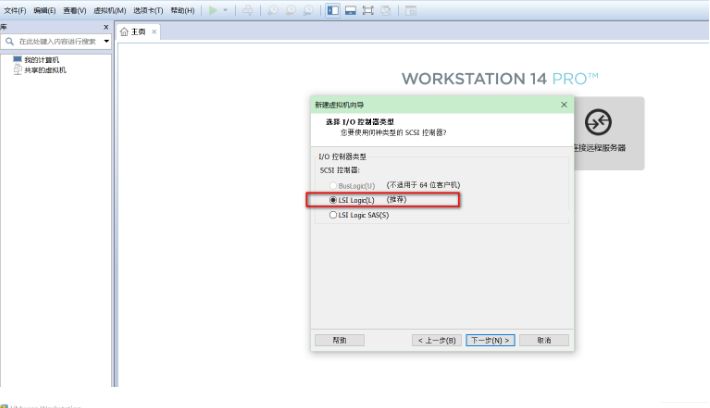Click the 帮助 button in wizard
This screenshot has width=710, height=408.
coord(340,340)
